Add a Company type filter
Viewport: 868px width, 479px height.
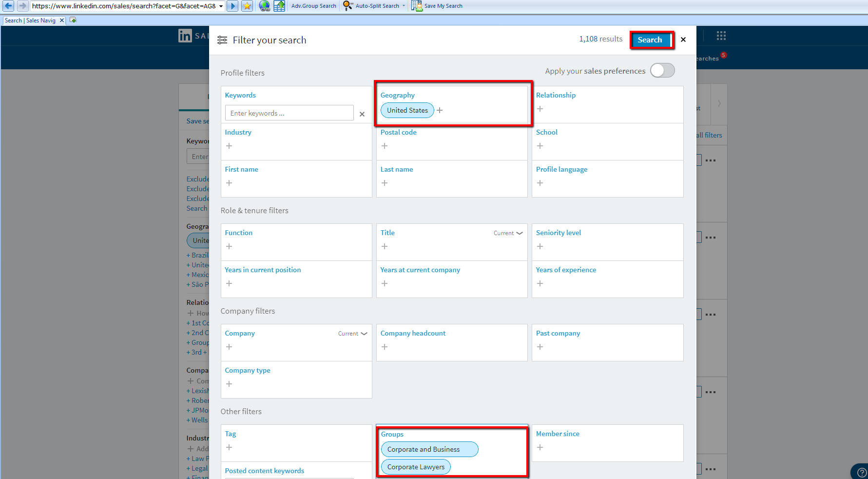229,384
